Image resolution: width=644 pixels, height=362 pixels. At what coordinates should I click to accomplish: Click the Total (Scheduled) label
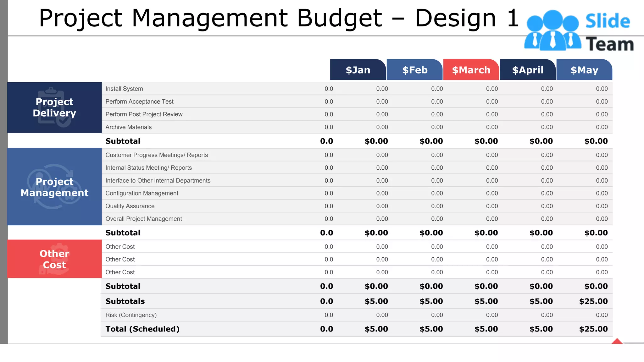pos(142,329)
